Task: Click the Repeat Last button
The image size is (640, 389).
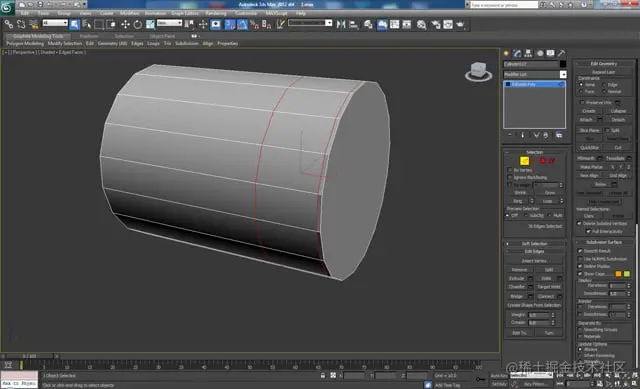Action: (x=603, y=72)
